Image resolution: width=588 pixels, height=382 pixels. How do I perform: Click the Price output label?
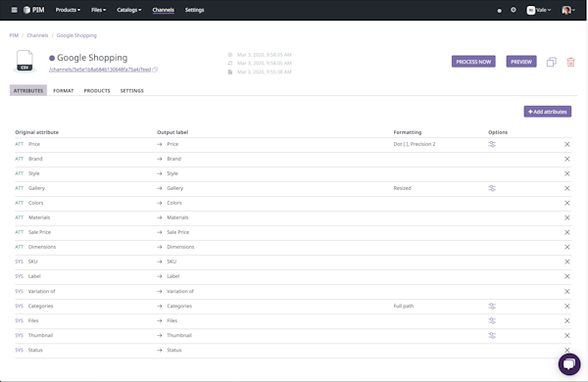pyautogui.click(x=172, y=144)
